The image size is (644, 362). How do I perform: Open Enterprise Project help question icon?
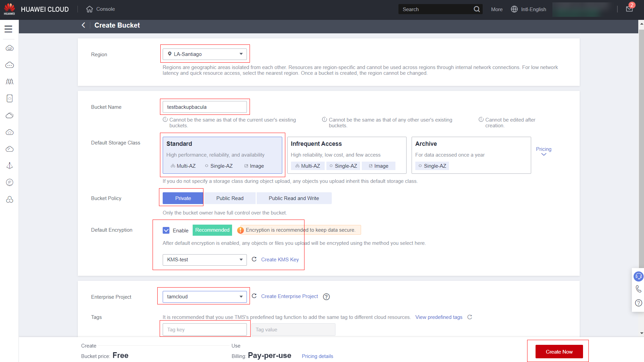point(326,297)
